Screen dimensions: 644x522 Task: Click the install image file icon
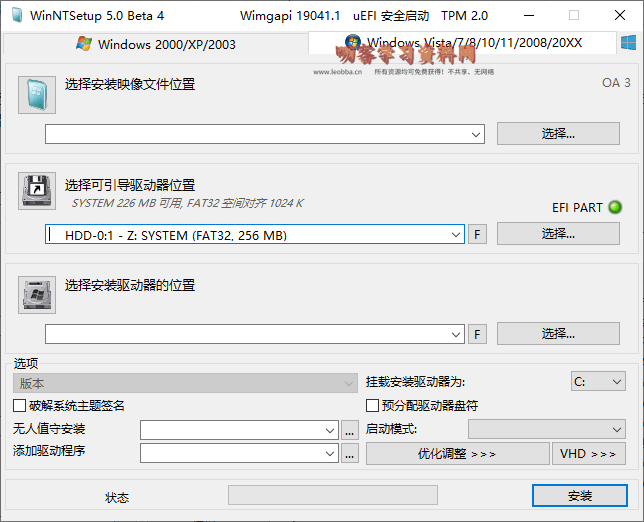pyautogui.click(x=37, y=95)
